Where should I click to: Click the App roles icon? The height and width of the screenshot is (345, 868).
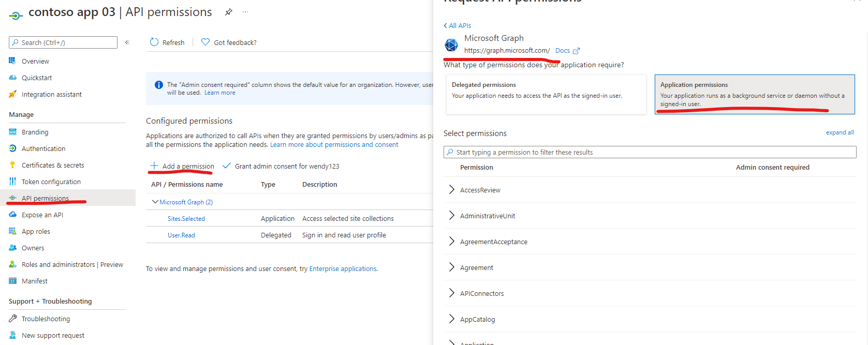[12, 231]
